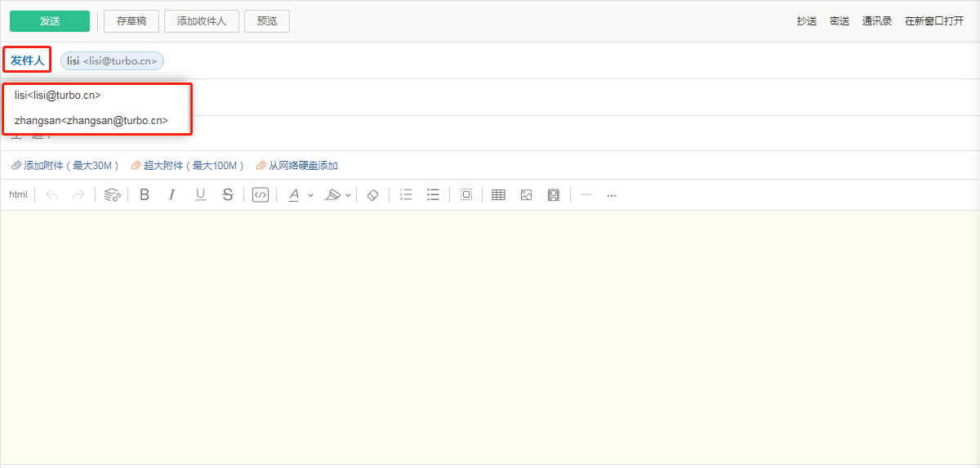Clear formatting with the eraser icon

[x=372, y=194]
